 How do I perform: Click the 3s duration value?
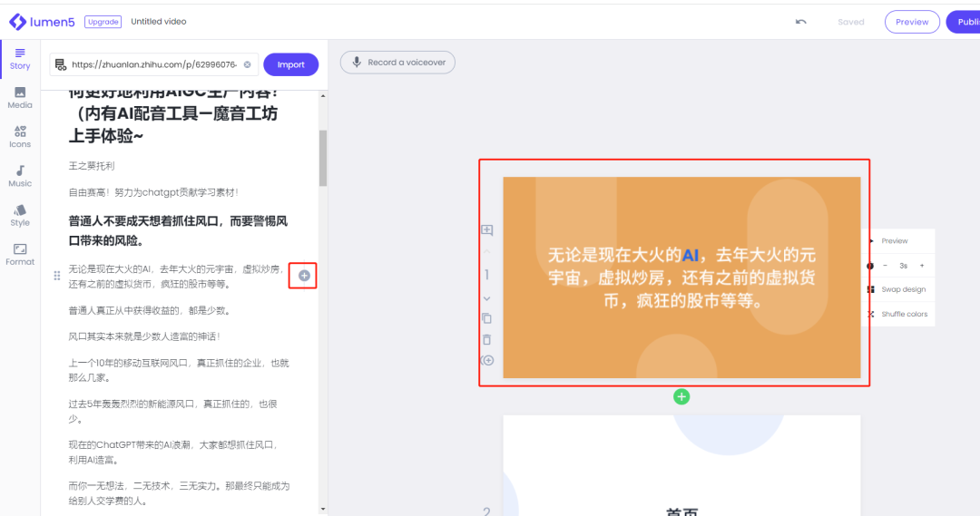point(903,266)
